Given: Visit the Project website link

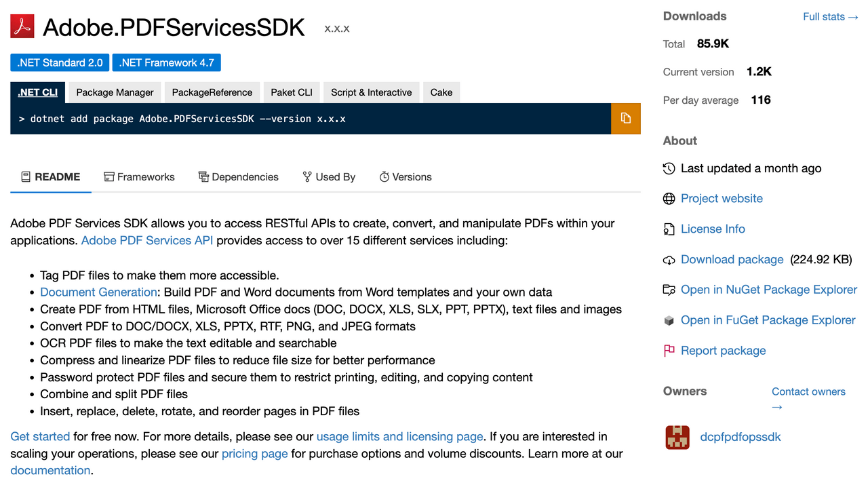Looking at the screenshot, I should pyautogui.click(x=722, y=199).
